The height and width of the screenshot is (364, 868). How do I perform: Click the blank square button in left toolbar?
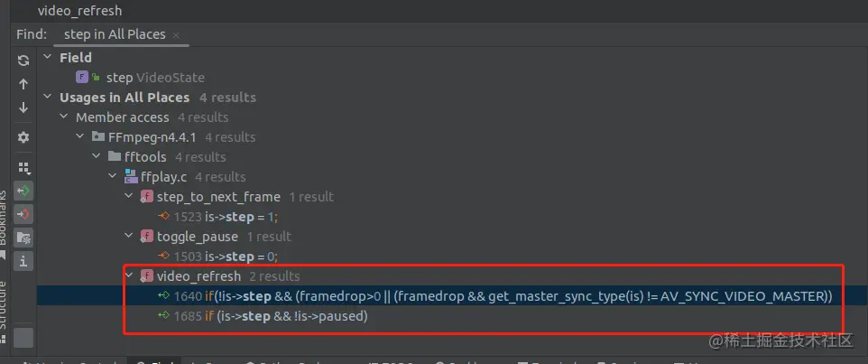tap(23, 338)
